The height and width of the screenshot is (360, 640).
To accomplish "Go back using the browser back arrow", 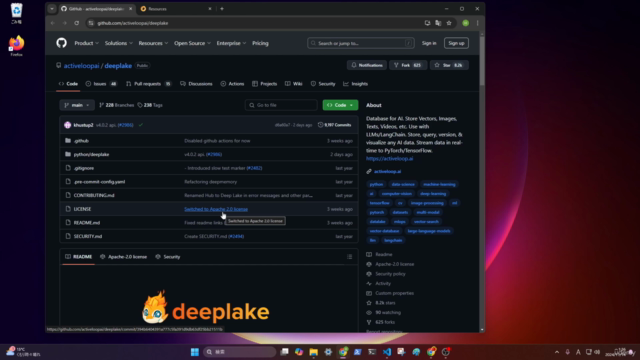I will (53, 23).
